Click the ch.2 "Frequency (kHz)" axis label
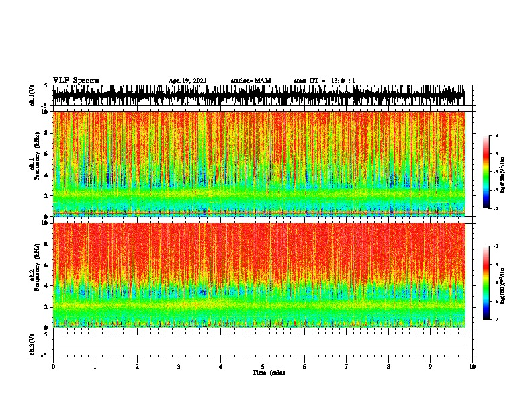532x411 pixels. [x=38, y=267]
